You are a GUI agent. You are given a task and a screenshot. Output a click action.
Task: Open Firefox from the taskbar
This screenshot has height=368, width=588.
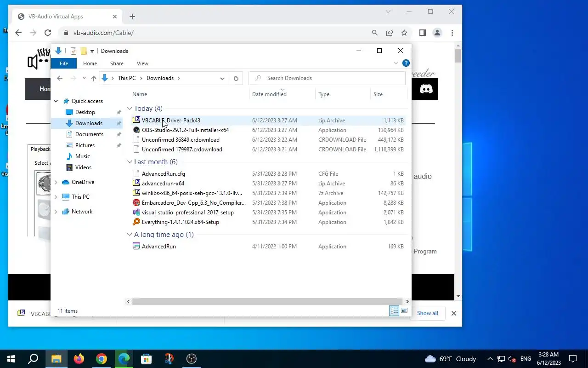coord(79,359)
